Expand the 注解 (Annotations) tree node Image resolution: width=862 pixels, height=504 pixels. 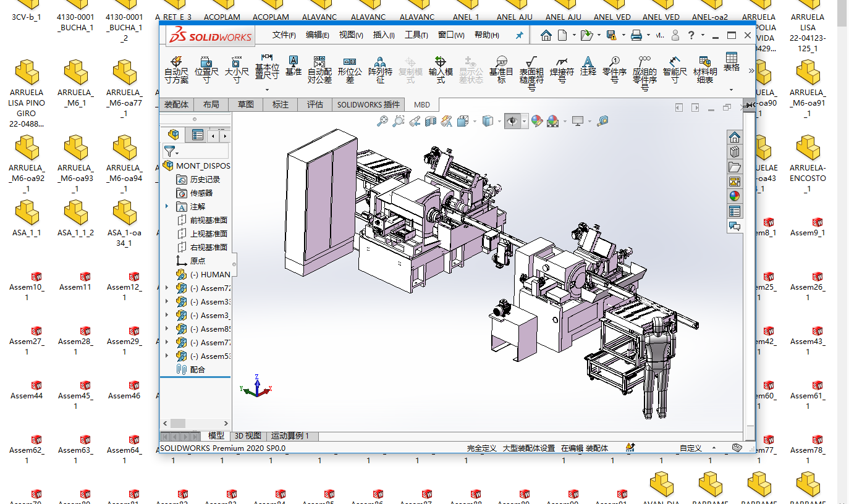pos(167,206)
